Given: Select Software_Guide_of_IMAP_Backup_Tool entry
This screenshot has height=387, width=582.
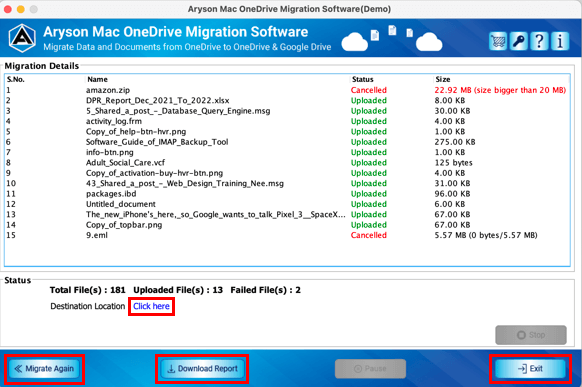Looking at the screenshot, I should point(157,142).
